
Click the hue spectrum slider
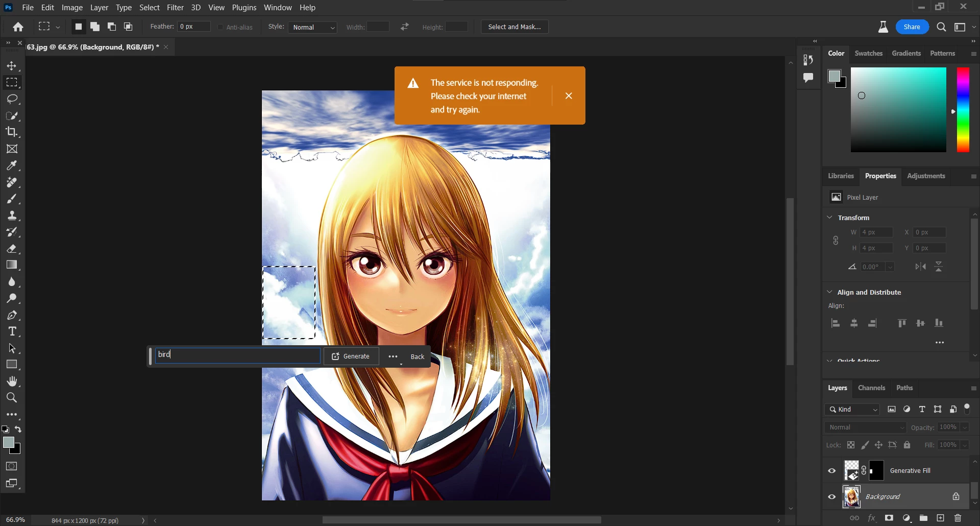tap(963, 110)
